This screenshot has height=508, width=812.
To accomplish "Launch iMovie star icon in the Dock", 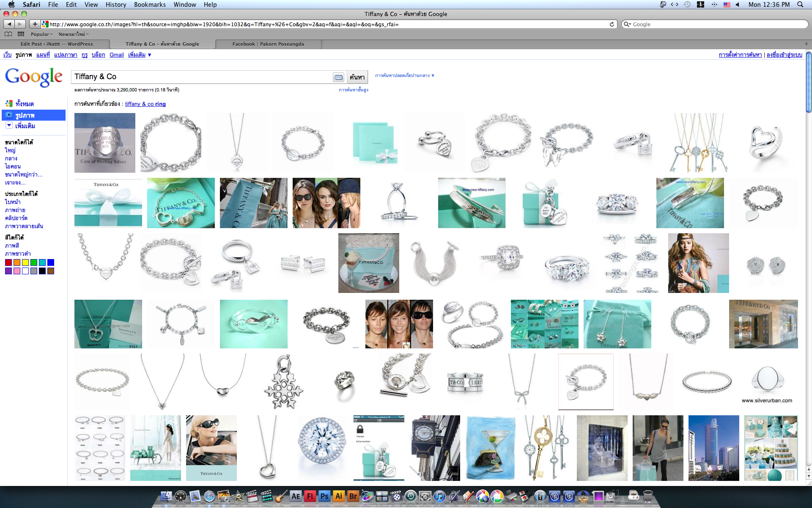I will tap(238, 496).
